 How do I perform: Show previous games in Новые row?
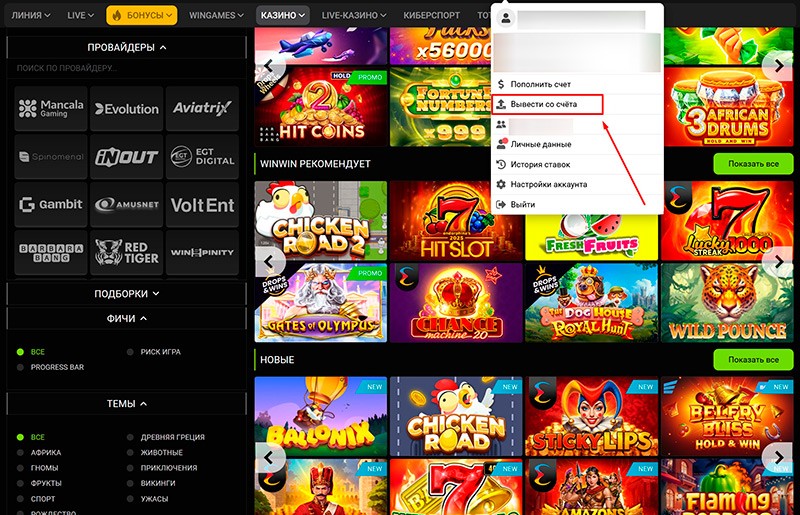click(268, 457)
